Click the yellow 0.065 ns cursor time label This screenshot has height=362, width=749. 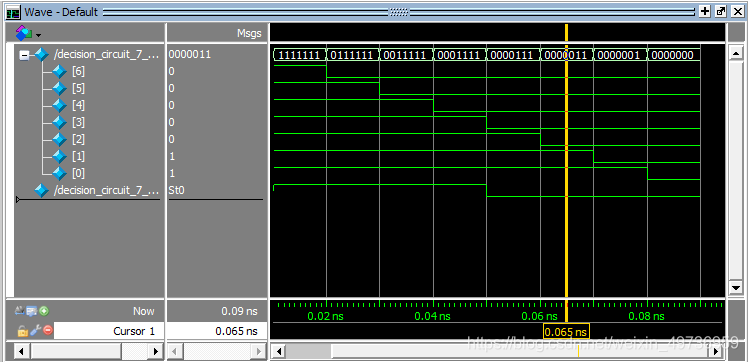(x=567, y=331)
